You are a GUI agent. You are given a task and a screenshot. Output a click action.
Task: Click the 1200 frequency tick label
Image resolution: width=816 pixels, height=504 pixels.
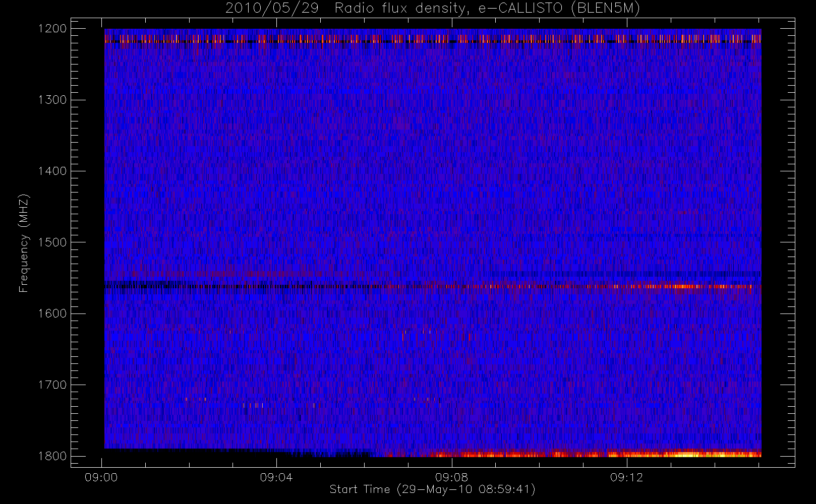53,29
